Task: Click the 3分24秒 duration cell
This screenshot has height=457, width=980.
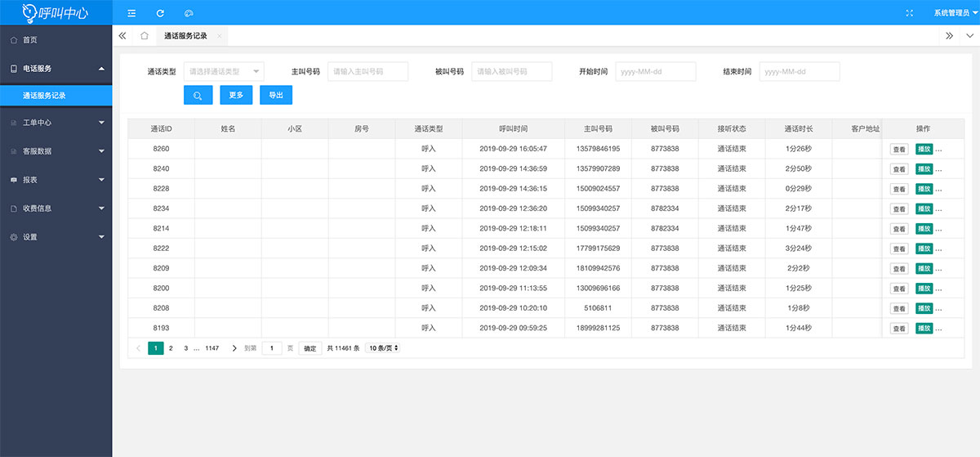Action: pyautogui.click(x=799, y=249)
